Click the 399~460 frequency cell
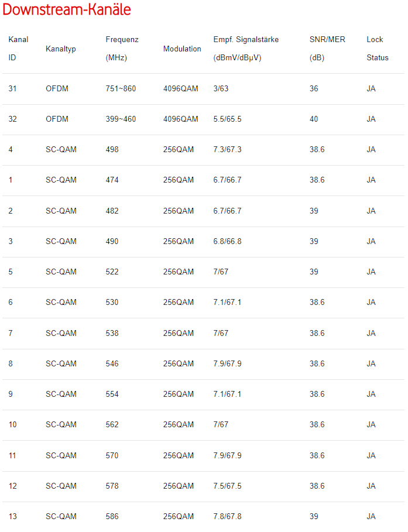This screenshot has width=408, height=532. 121,119
